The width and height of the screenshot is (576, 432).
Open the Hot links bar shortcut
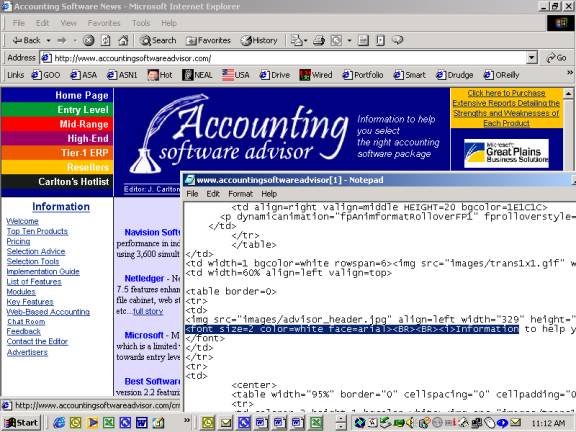click(x=160, y=75)
